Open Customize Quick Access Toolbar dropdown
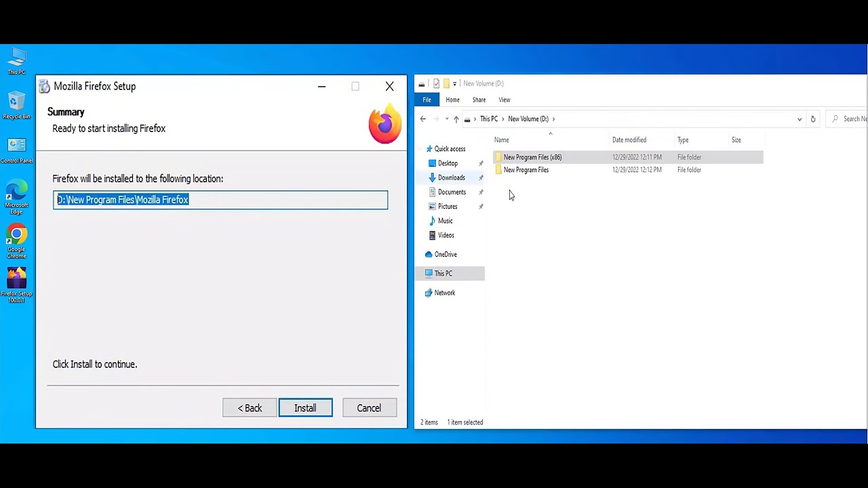The height and width of the screenshot is (488, 868). point(454,83)
